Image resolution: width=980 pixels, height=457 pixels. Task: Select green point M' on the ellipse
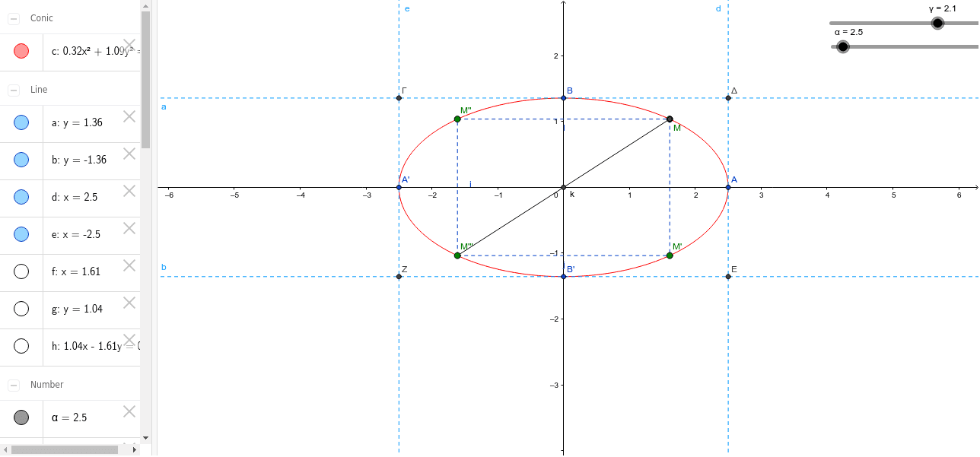point(670,255)
